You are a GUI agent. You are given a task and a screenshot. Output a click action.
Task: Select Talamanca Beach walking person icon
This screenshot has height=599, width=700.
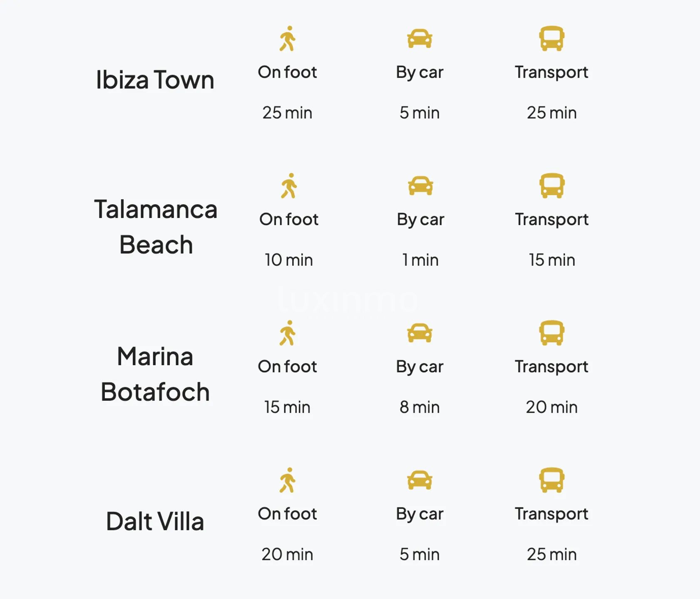[289, 186]
